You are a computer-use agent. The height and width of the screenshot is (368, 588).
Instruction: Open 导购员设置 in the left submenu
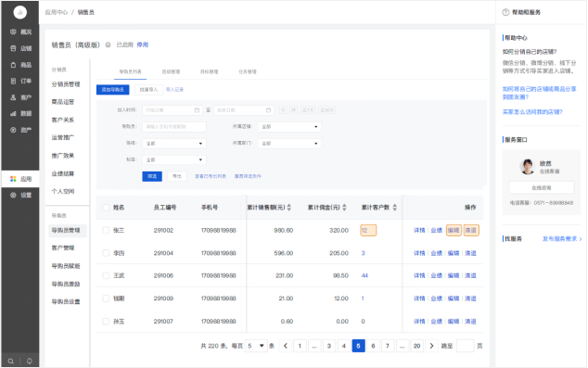(66, 301)
